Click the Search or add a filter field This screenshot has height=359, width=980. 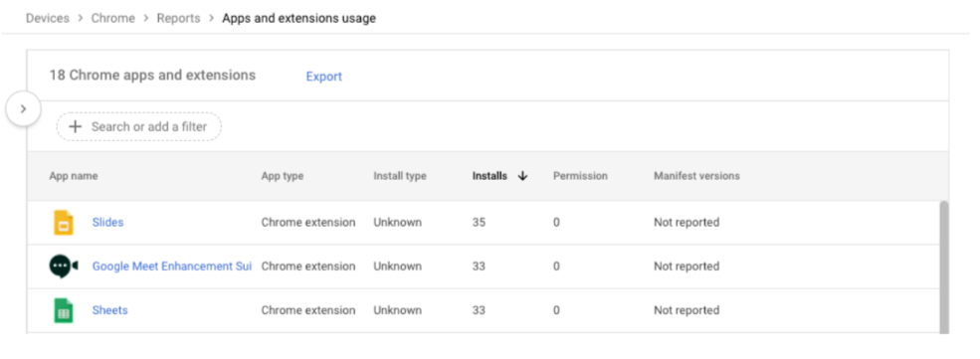pyautogui.click(x=138, y=126)
